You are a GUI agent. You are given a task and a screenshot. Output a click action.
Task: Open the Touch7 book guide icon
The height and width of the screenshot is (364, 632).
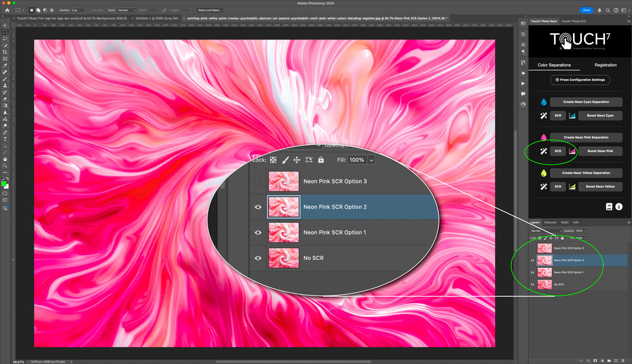pyautogui.click(x=609, y=207)
